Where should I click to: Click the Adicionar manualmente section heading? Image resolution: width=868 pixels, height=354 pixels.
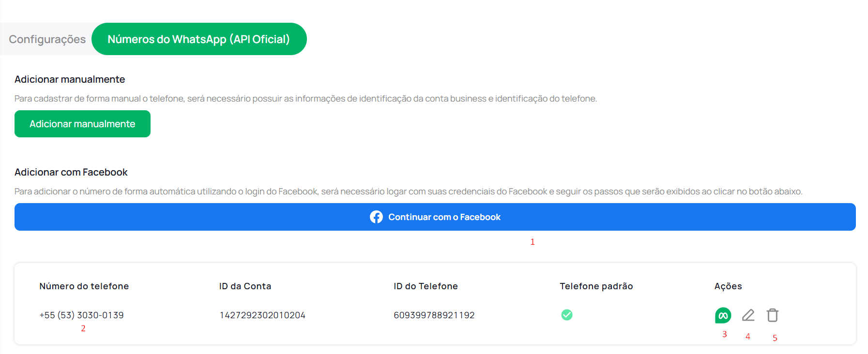70,79
